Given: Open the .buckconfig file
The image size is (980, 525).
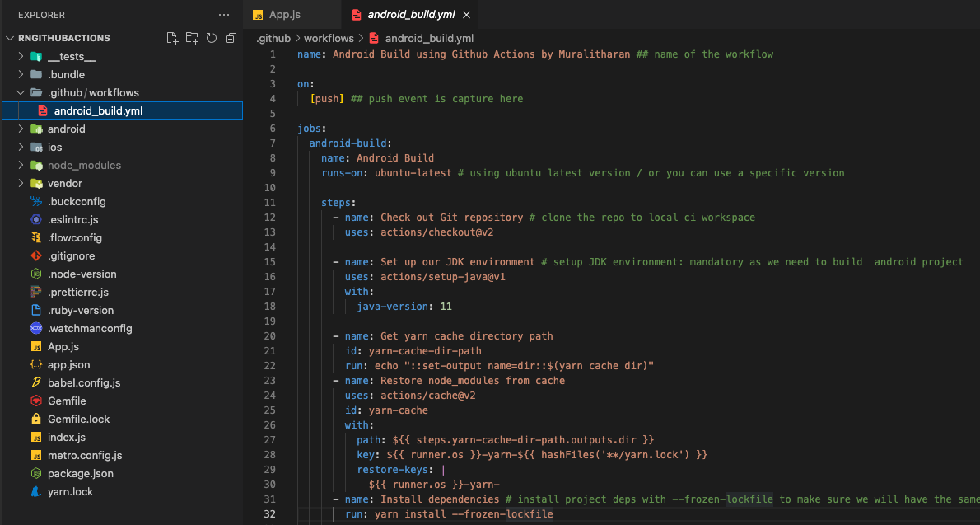Looking at the screenshot, I should [123, 201].
